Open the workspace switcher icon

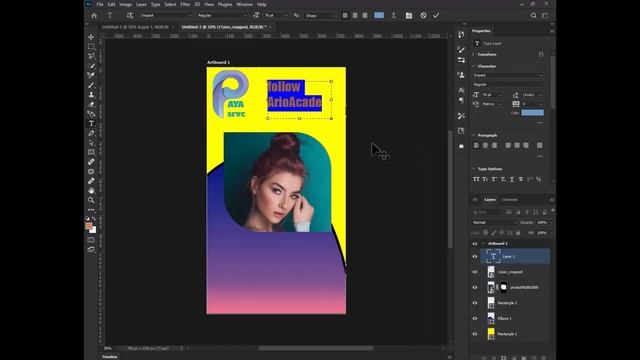(x=545, y=16)
